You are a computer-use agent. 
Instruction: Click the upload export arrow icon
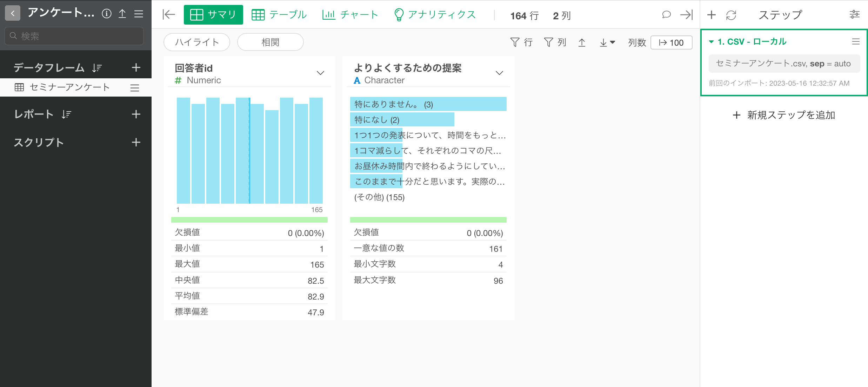[x=582, y=42]
